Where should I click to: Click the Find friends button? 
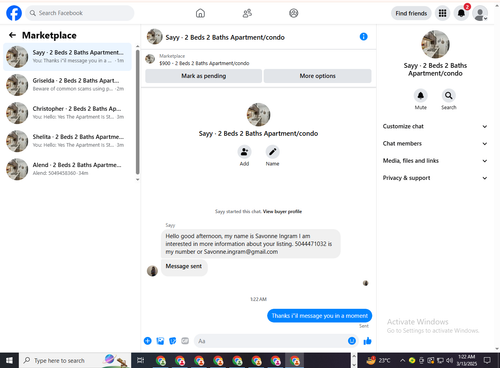tap(411, 13)
